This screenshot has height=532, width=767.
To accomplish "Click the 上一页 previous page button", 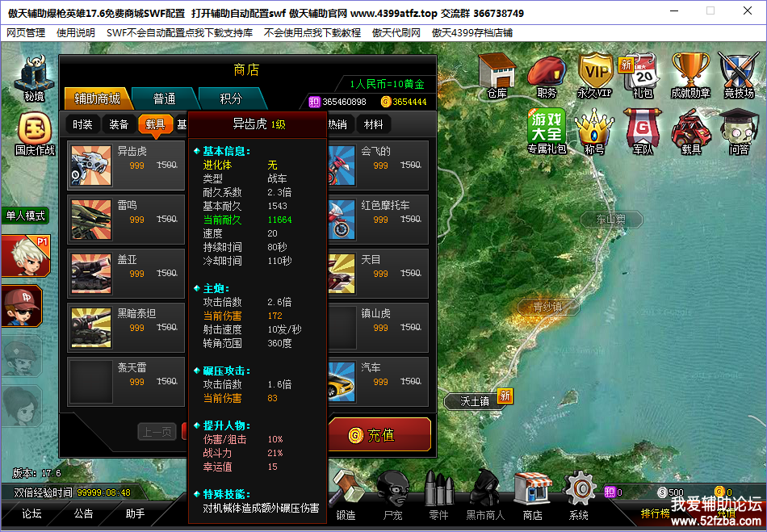I will point(157,432).
